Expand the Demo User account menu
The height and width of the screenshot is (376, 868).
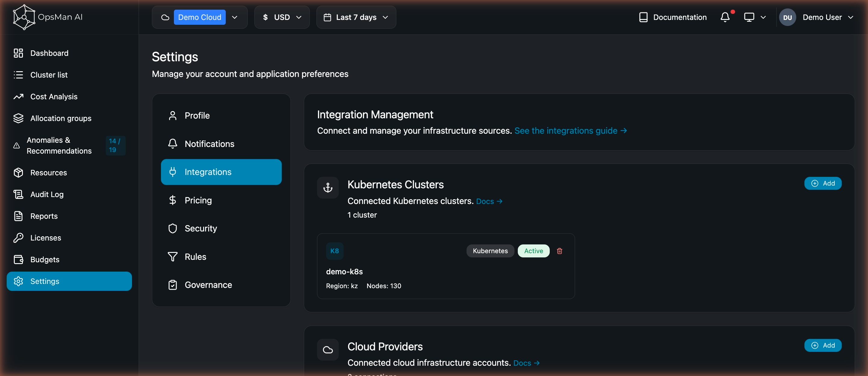pos(828,17)
